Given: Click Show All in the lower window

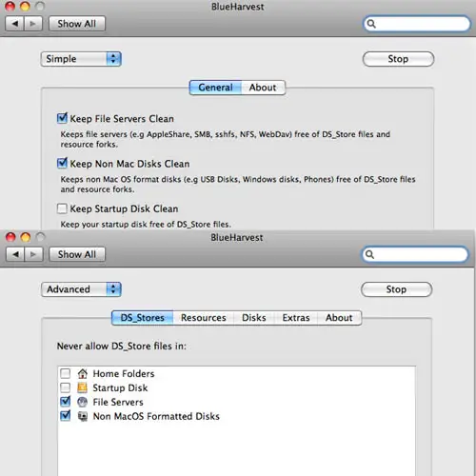Looking at the screenshot, I should click(77, 254).
